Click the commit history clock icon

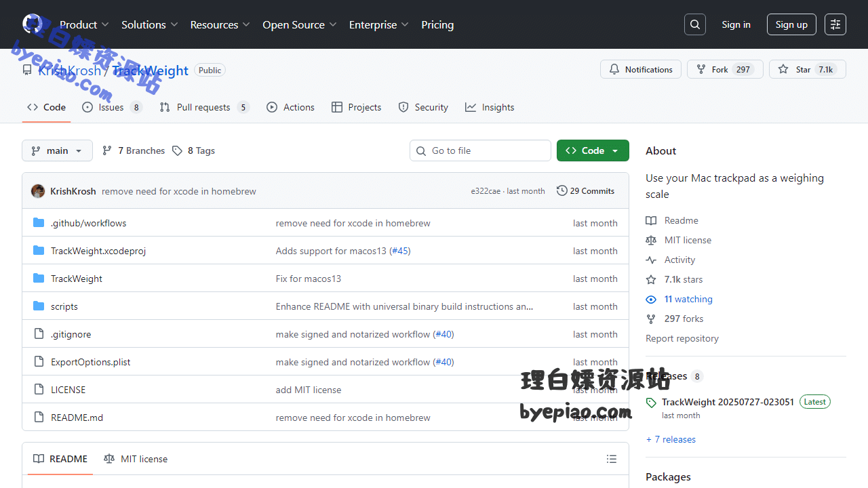[562, 191]
